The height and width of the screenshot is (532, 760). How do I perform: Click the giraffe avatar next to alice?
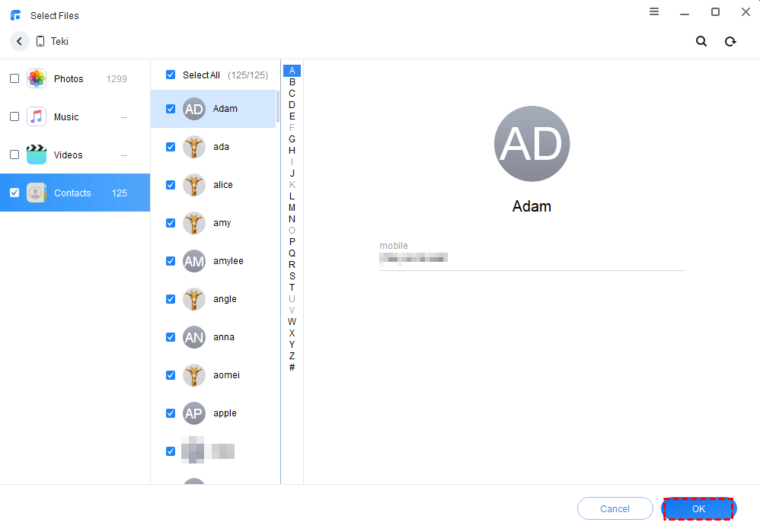pos(194,185)
